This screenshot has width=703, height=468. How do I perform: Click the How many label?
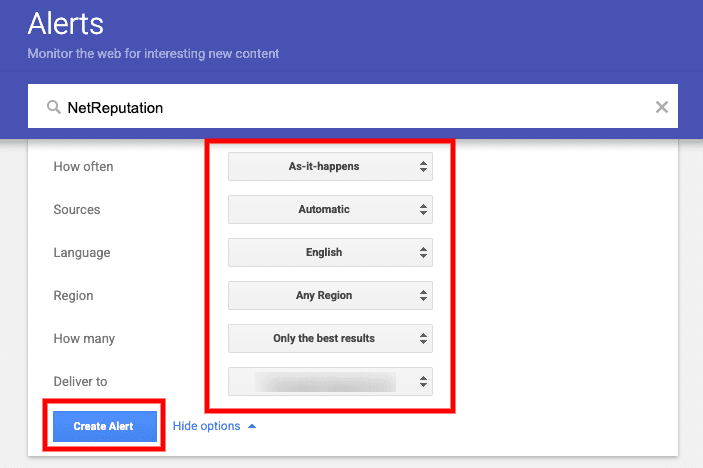point(84,339)
